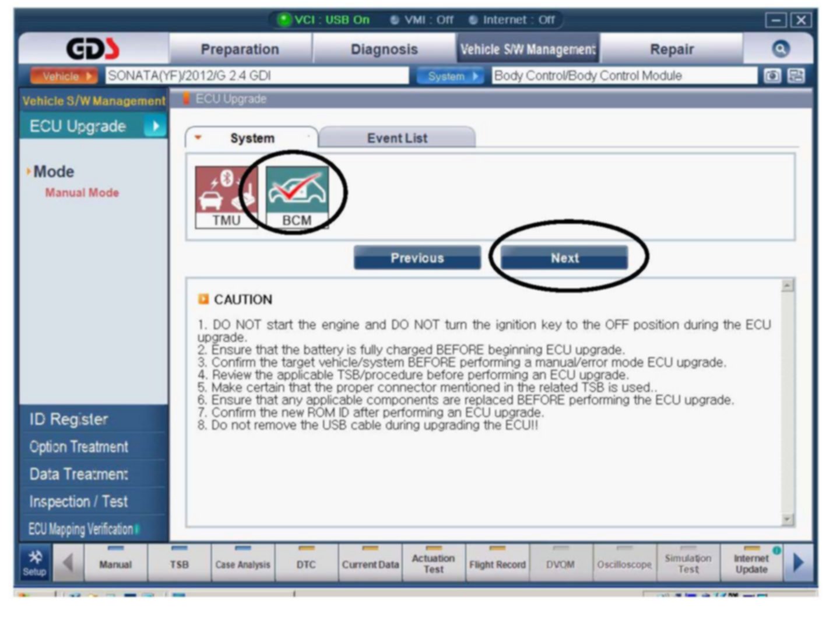Open the Diagnosis tab
840x623 pixels.
coord(384,50)
